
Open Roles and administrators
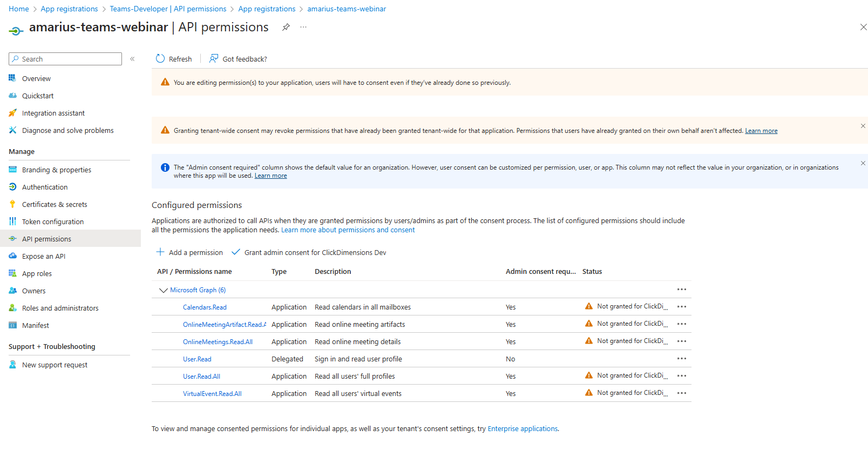[x=60, y=308]
